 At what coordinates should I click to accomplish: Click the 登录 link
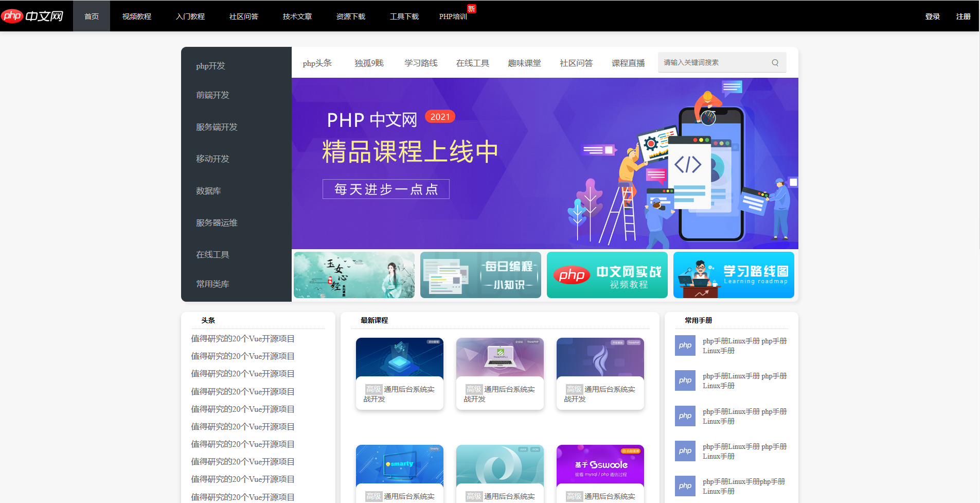(x=932, y=16)
